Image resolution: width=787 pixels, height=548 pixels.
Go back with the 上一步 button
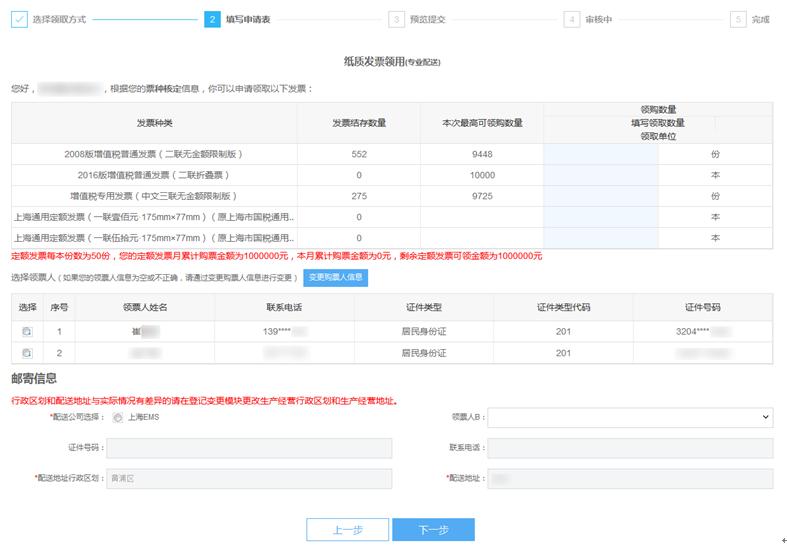[347, 530]
